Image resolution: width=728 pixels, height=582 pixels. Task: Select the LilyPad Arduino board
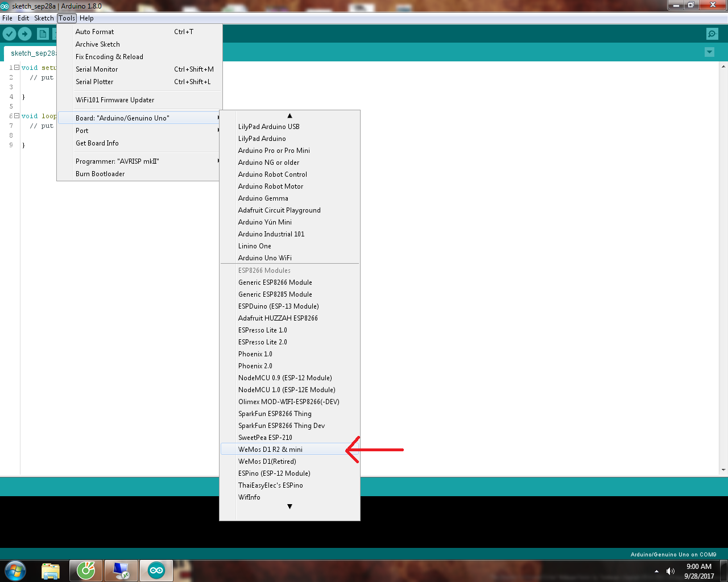pos(289,139)
